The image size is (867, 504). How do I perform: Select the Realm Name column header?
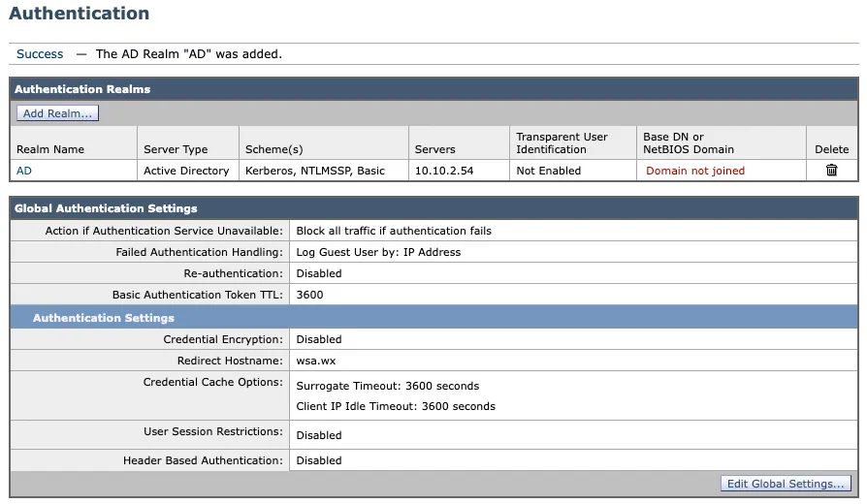click(49, 149)
